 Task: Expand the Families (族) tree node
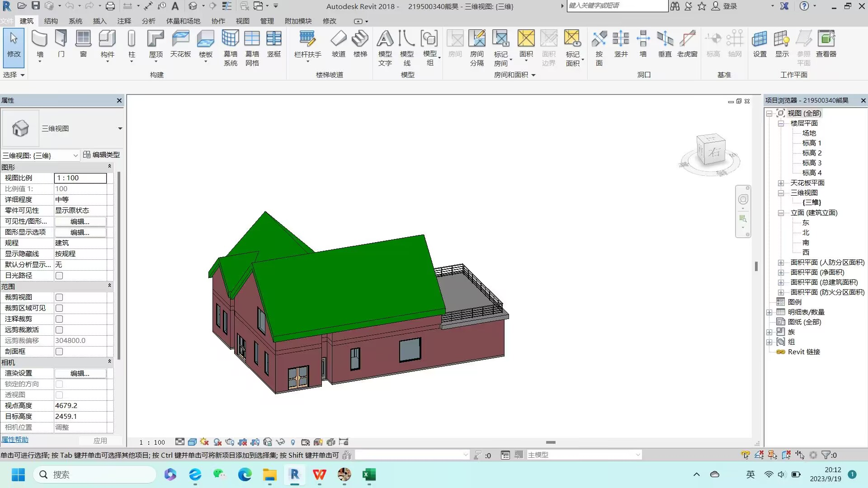point(769,332)
